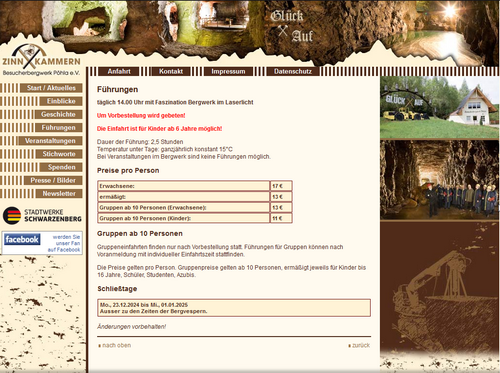Click the 'Glück Auf' emblem in the header
The image size is (500, 373).
point(292,26)
